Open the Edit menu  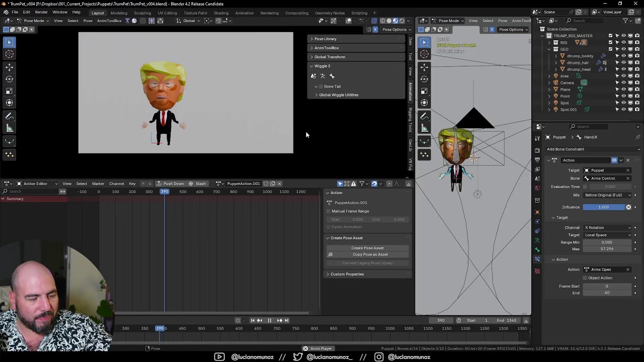26,12
